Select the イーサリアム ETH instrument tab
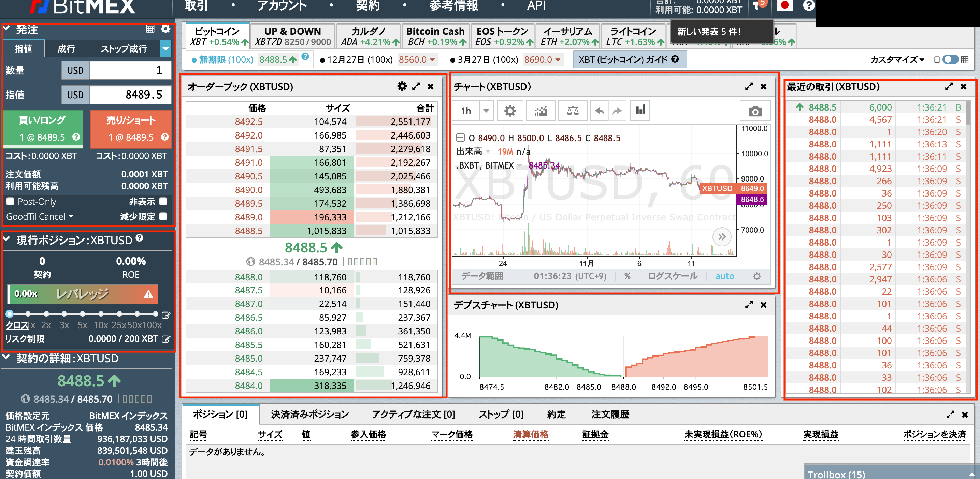Viewport: 980px width, 479px height. pos(567,36)
